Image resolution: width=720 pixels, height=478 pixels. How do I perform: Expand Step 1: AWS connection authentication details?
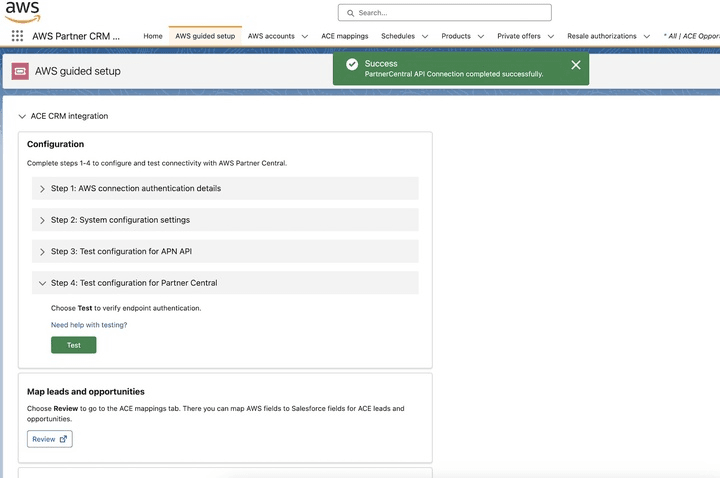pos(225,188)
